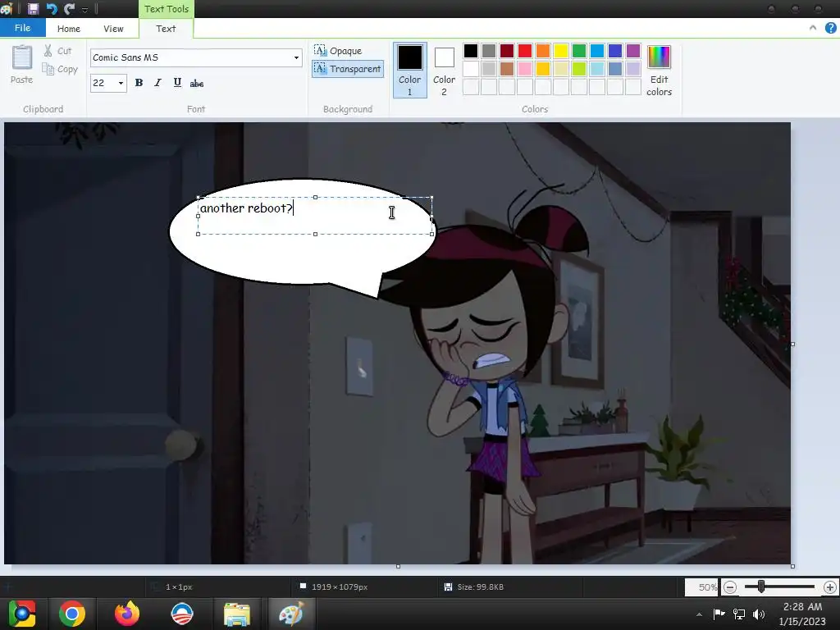Select Transparent background option
The width and height of the screenshot is (840, 630).
pos(348,69)
